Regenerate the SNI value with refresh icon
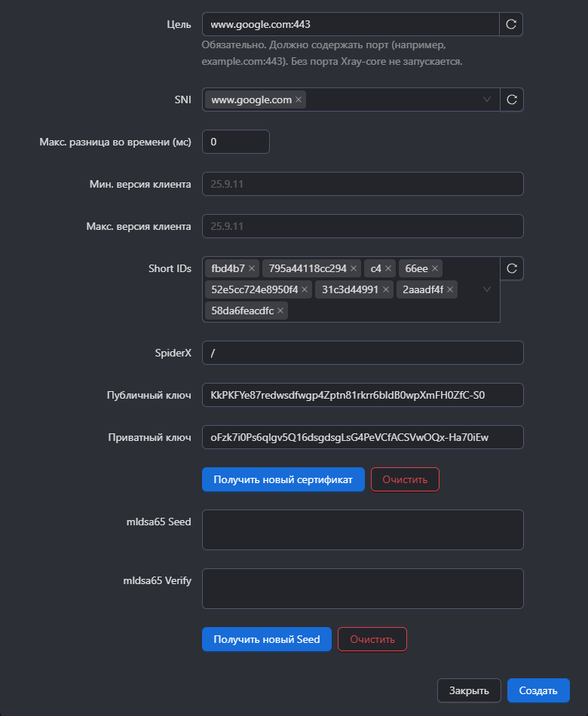 pos(512,99)
